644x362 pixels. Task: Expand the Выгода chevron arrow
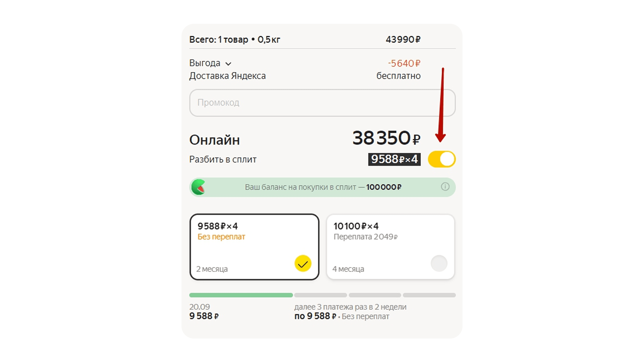pyautogui.click(x=228, y=64)
